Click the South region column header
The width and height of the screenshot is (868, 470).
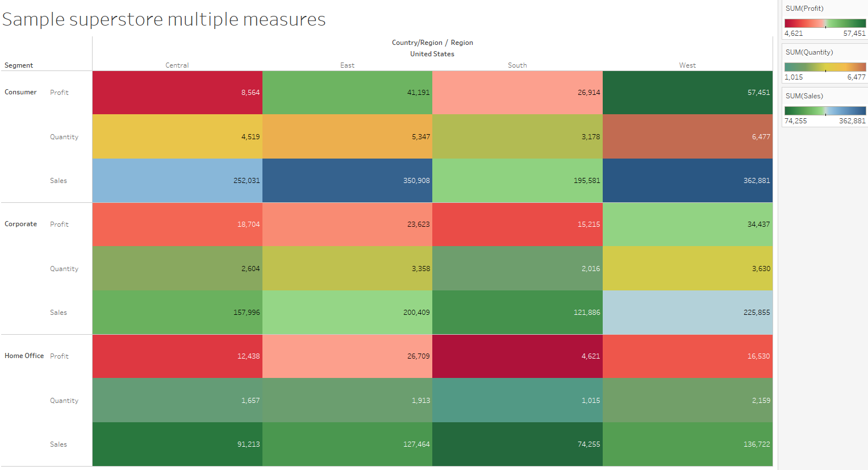point(517,65)
